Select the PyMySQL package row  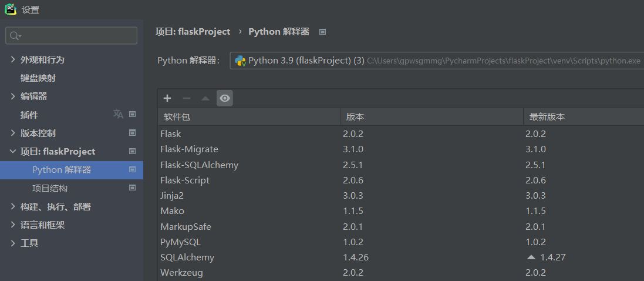401,242
